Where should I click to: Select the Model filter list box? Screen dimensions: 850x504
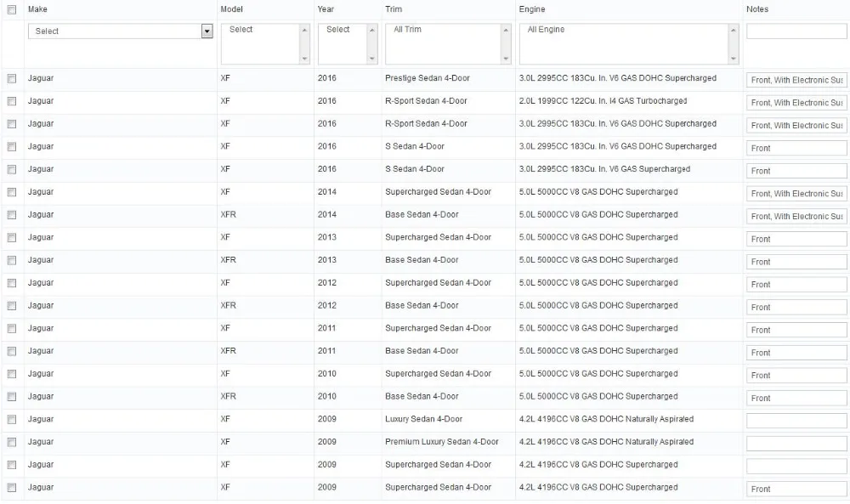click(265, 44)
